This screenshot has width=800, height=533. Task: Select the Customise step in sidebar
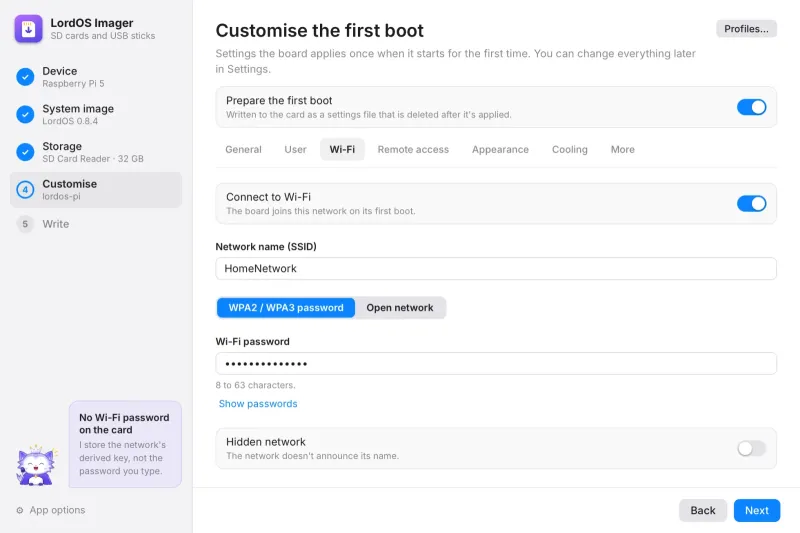coord(96,190)
